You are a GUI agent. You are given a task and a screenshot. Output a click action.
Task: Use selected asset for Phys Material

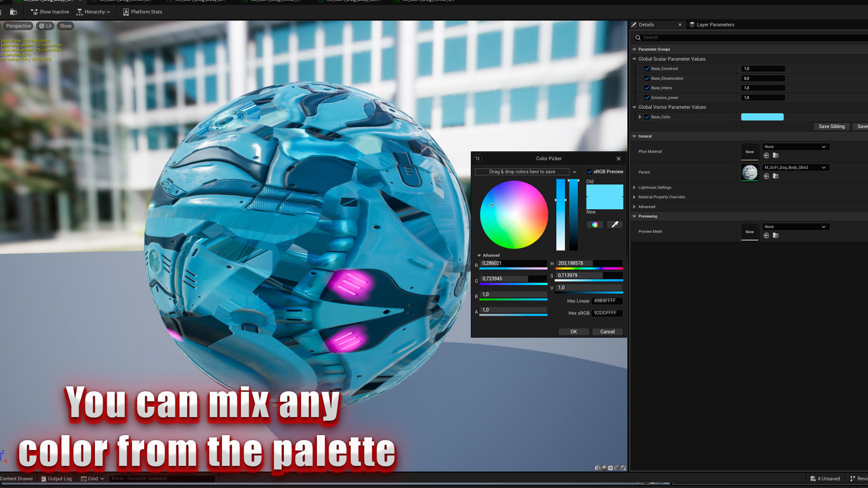click(766, 155)
